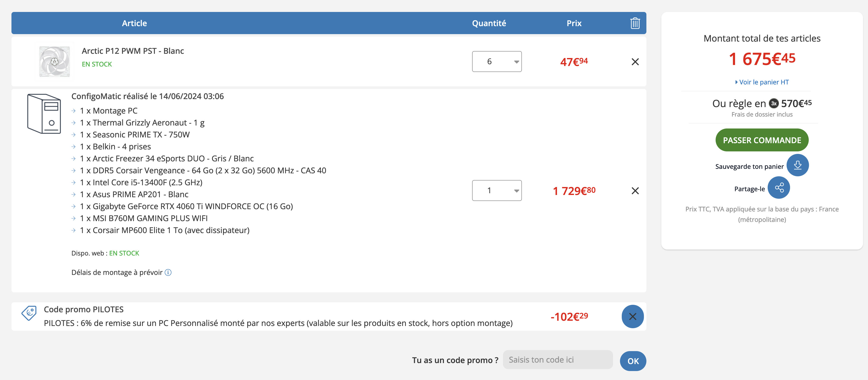Click '1 x Intel Core i5-13400F' line

point(141,183)
